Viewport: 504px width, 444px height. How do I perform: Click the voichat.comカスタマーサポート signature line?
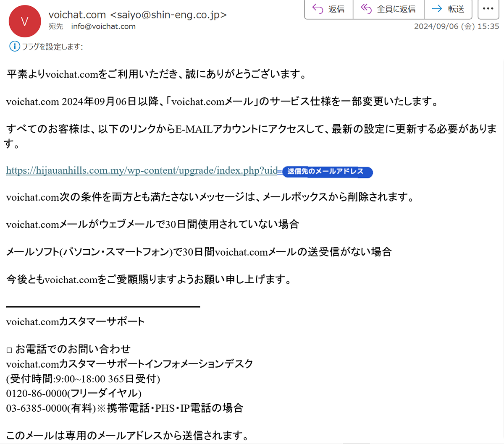coord(75,322)
